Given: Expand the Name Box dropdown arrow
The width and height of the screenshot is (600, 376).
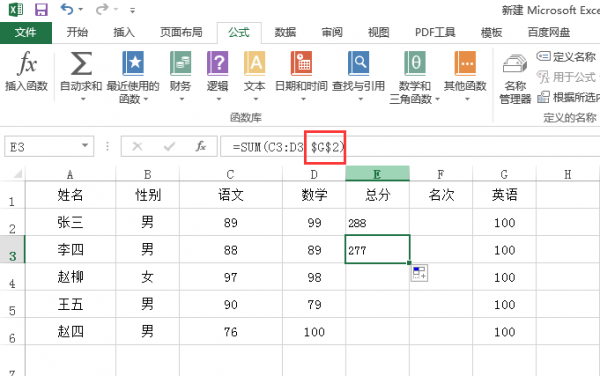Looking at the screenshot, I should pyautogui.click(x=85, y=146).
